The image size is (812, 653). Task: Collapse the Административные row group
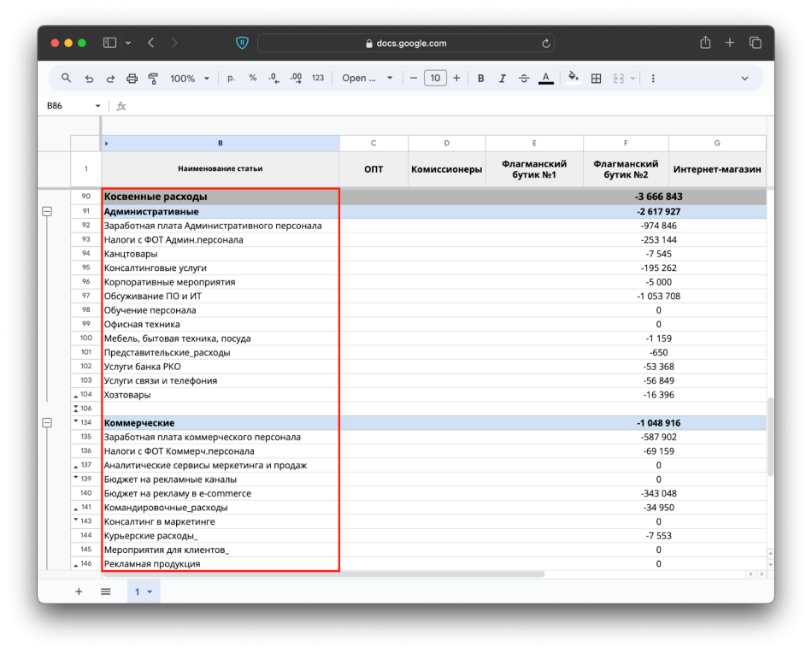pyautogui.click(x=47, y=211)
